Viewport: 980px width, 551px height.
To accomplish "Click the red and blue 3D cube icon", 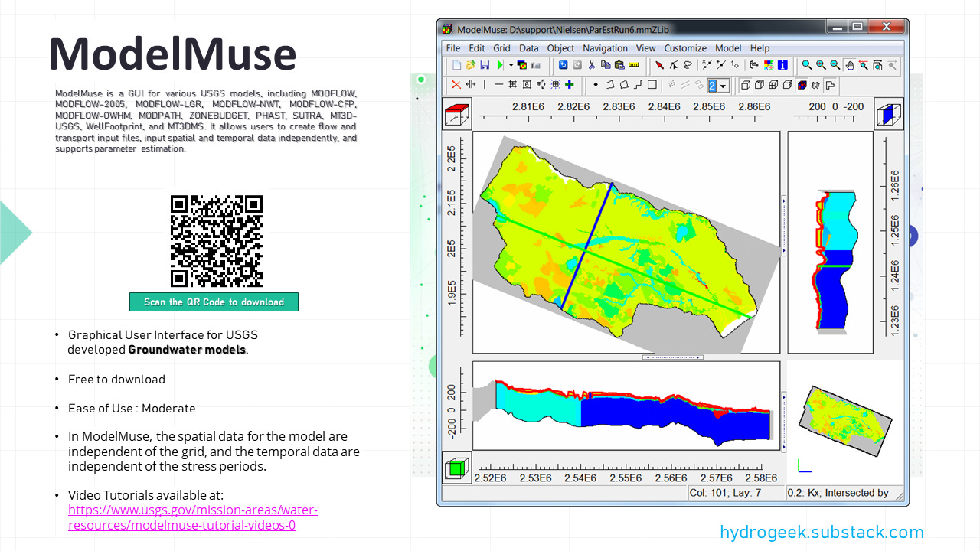I will [x=802, y=85].
